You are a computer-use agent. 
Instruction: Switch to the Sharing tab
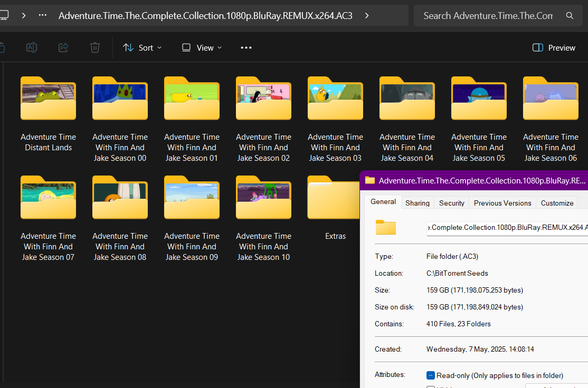(x=418, y=203)
